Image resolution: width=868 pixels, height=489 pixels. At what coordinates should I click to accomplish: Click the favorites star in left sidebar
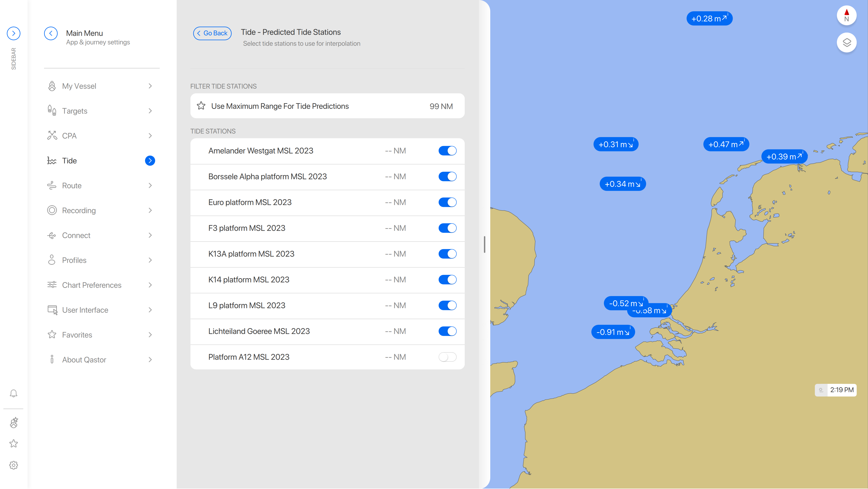(x=14, y=443)
